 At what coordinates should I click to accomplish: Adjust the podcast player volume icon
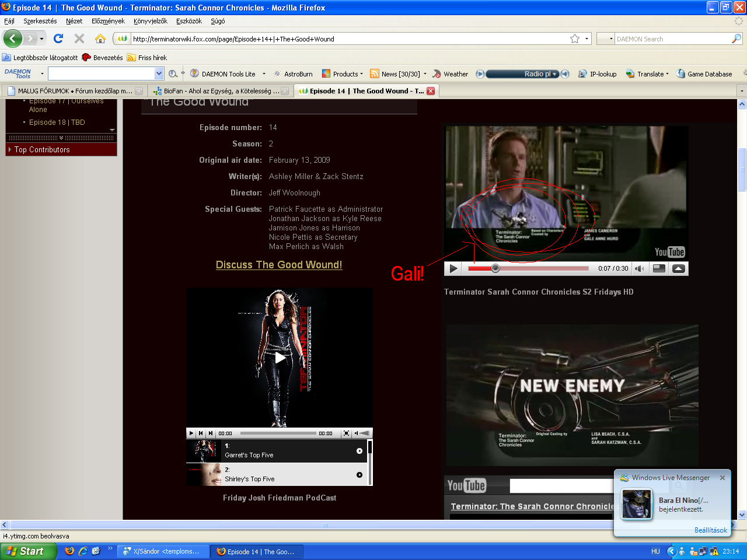click(x=362, y=433)
